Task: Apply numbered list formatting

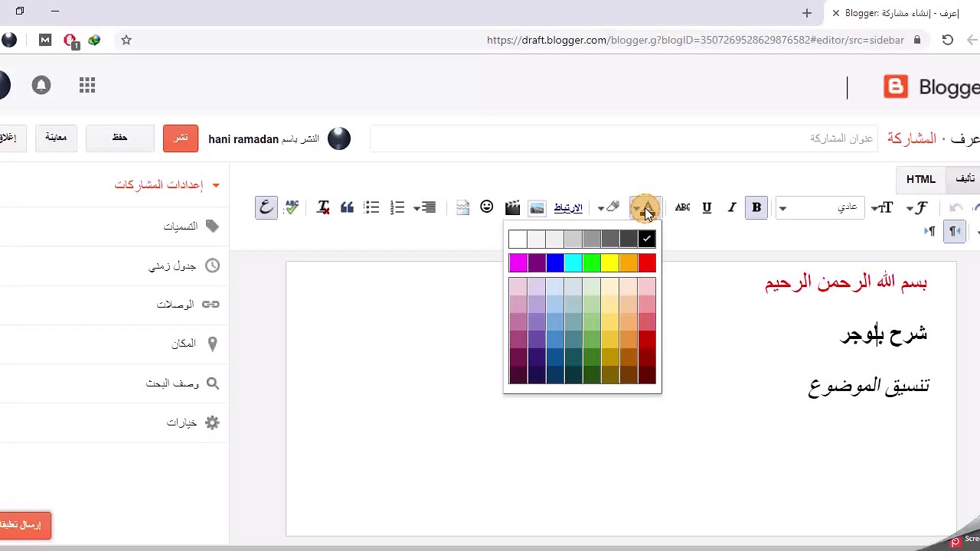Action: point(397,207)
